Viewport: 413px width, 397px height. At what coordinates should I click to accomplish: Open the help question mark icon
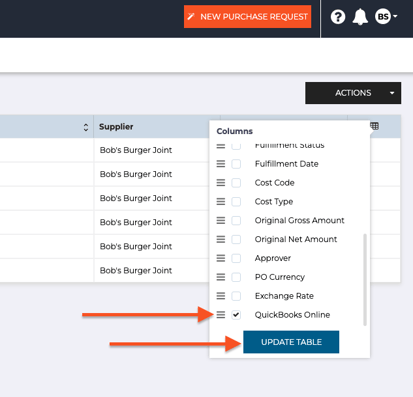338,17
